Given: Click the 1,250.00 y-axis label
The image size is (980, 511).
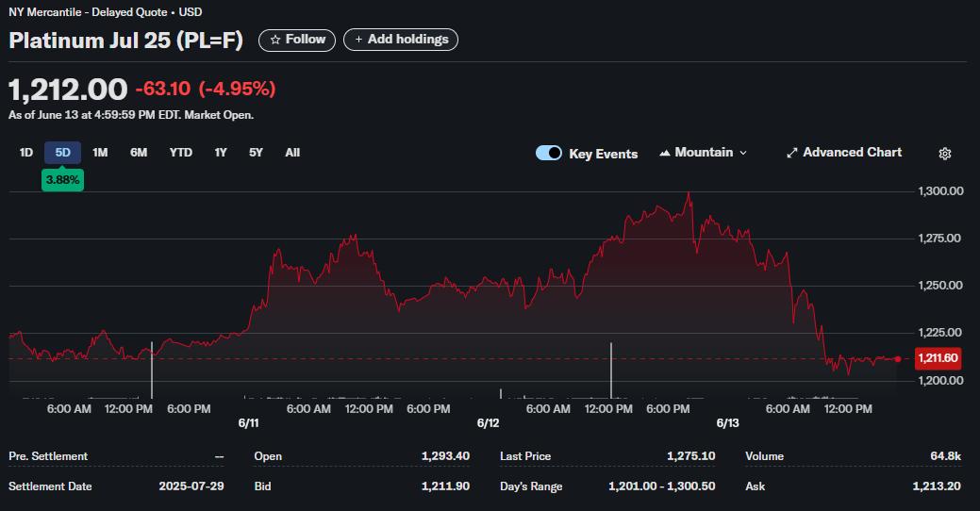Looking at the screenshot, I should click(940, 286).
